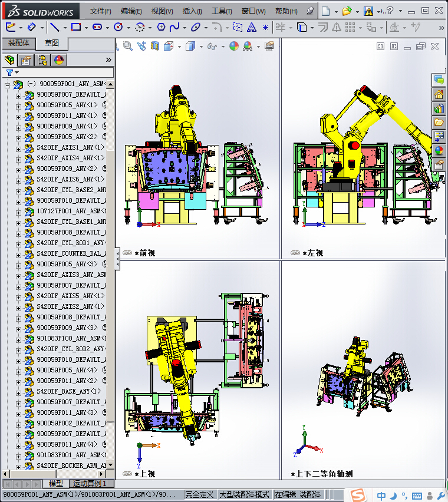
Task: Open Custom Properties task pane icon
Action: (x=439, y=165)
